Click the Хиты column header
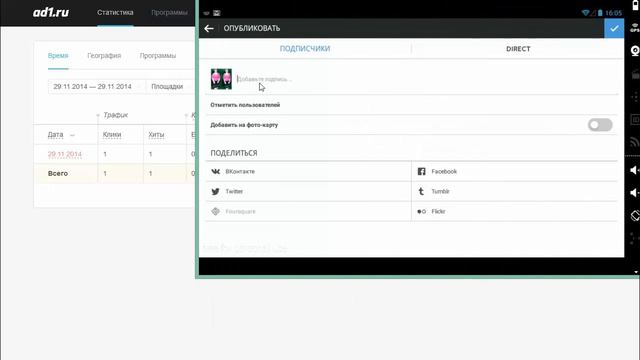The width and height of the screenshot is (640, 360). point(156,134)
